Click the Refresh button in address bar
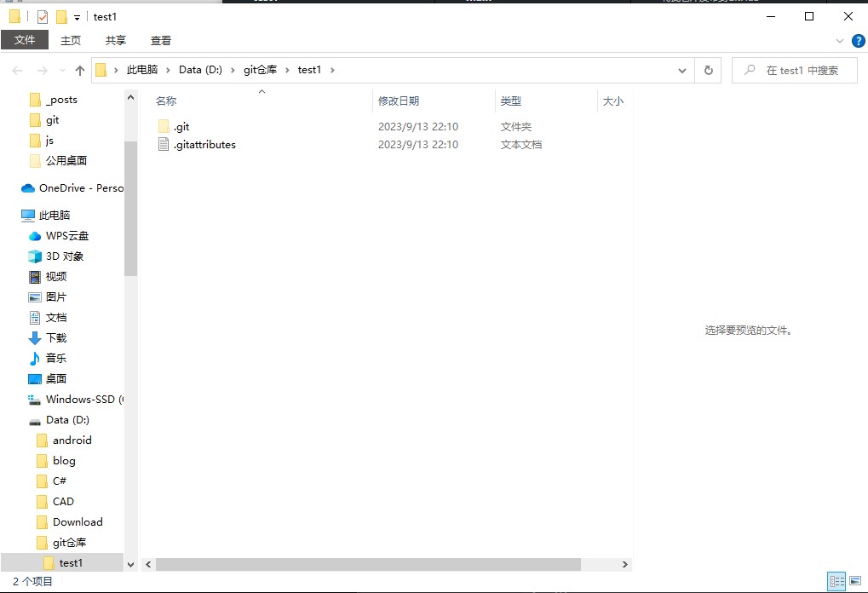 [708, 71]
